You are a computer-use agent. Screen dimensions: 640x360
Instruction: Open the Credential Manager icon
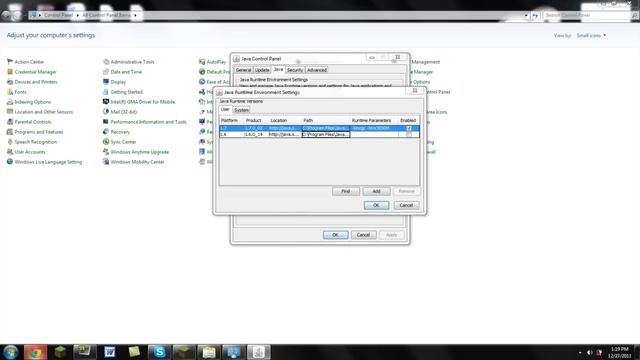(10, 72)
